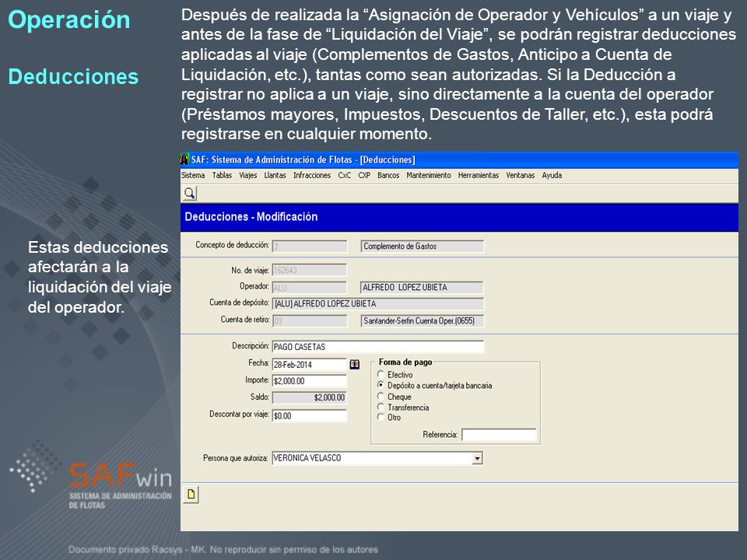Click the Concepto de deducción code field
The height and width of the screenshot is (560, 747).
309,247
